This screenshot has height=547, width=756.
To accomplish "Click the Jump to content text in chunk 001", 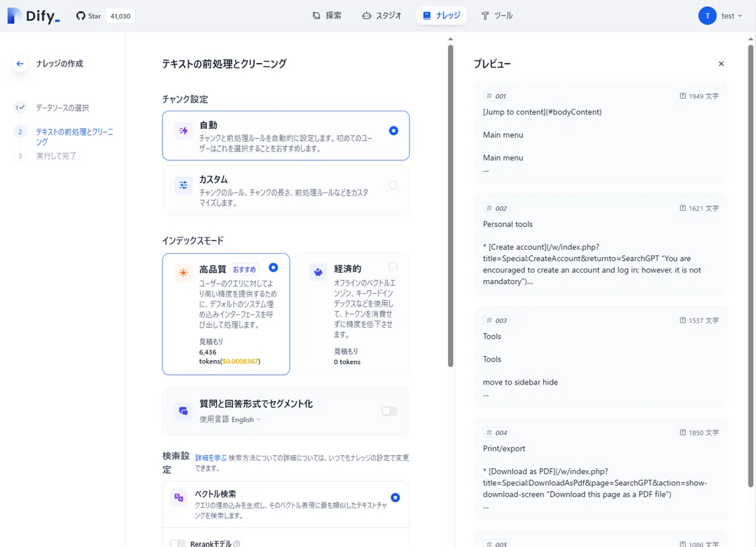I will 542,112.
